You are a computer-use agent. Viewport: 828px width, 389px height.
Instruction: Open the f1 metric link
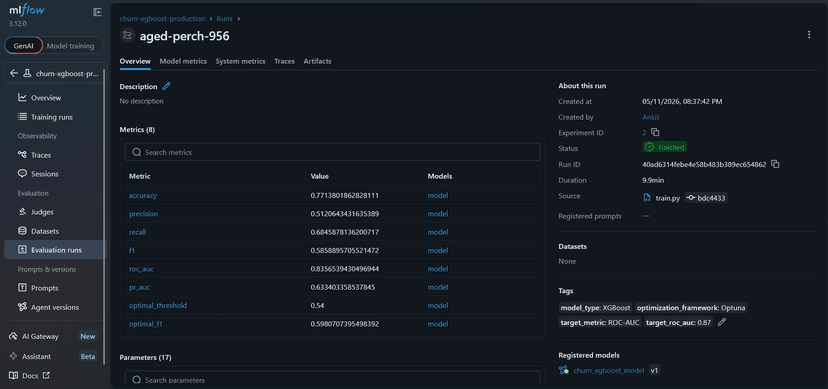tap(132, 250)
